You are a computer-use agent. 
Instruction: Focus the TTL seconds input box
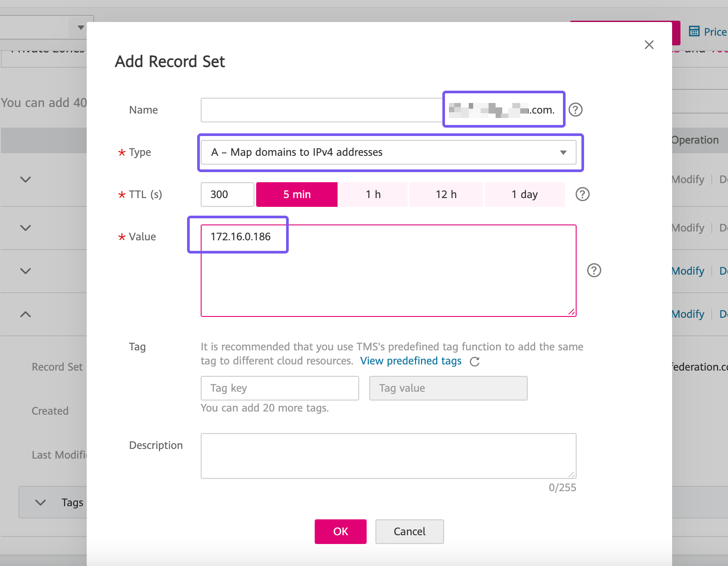coord(227,195)
